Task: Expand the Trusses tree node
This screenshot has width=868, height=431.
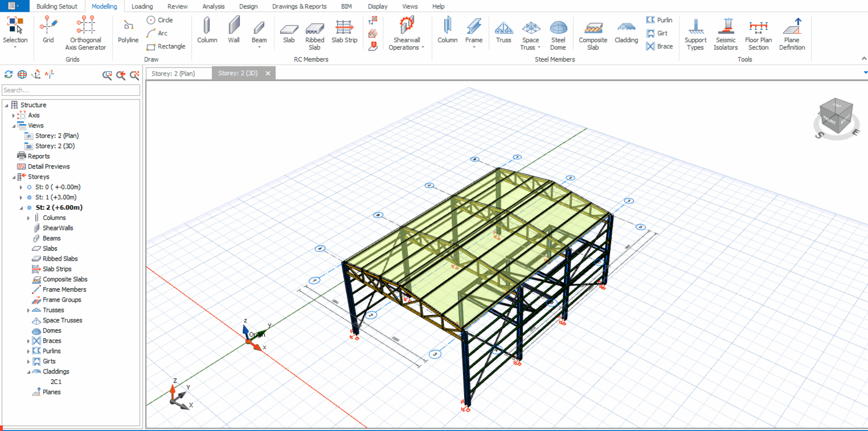Action: (28, 310)
